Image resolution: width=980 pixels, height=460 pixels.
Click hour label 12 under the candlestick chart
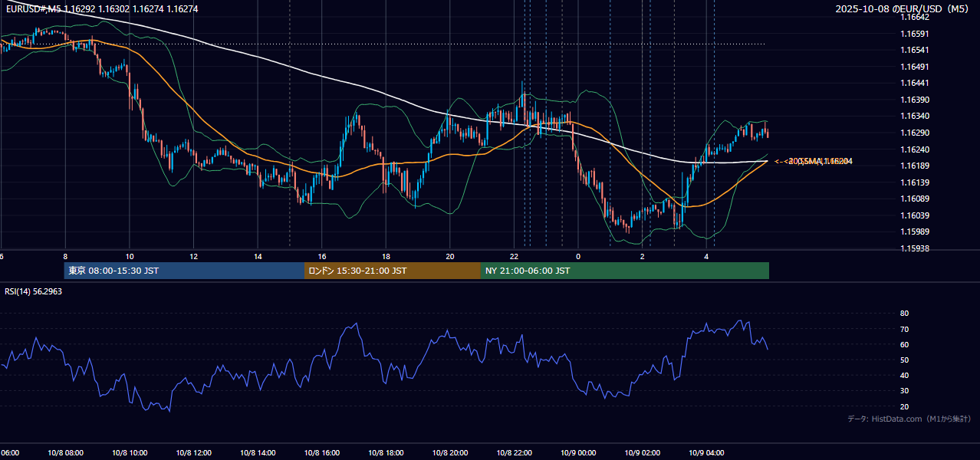click(x=193, y=257)
